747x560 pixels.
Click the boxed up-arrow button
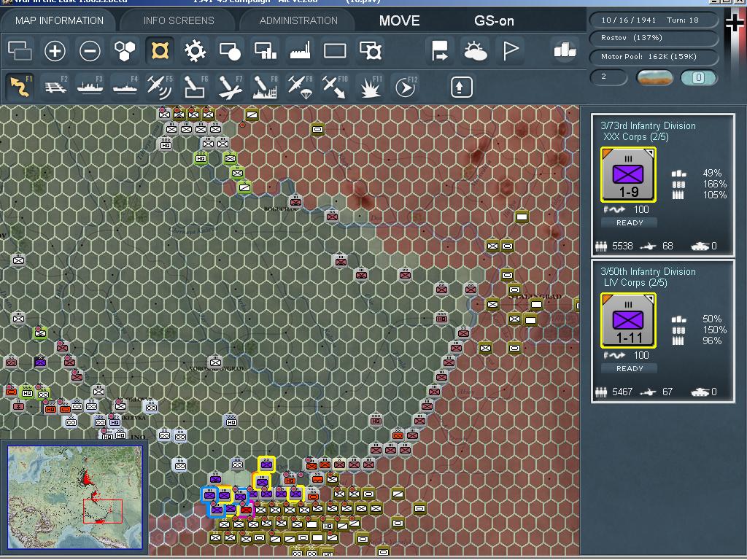coord(461,87)
